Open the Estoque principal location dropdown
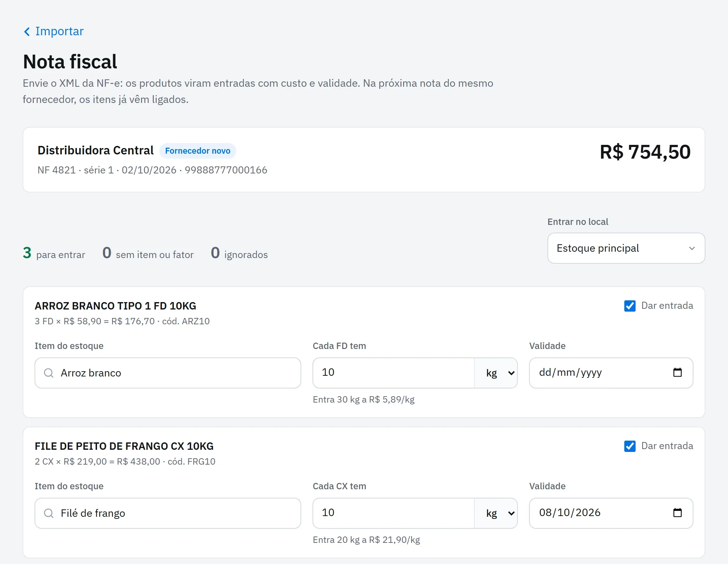This screenshot has width=728, height=564. pos(626,248)
